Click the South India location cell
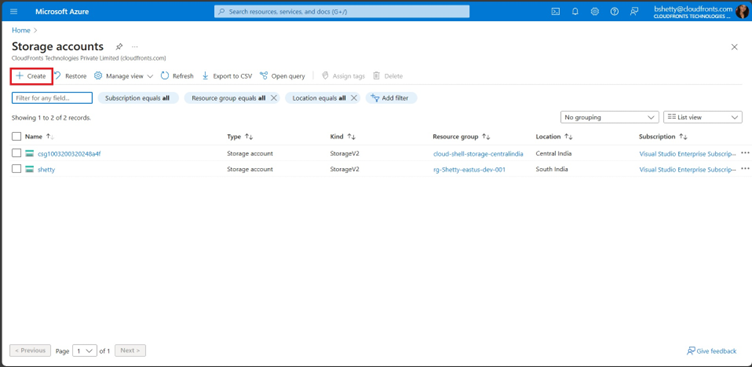Image resolution: width=752 pixels, height=367 pixels. coord(552,169)
